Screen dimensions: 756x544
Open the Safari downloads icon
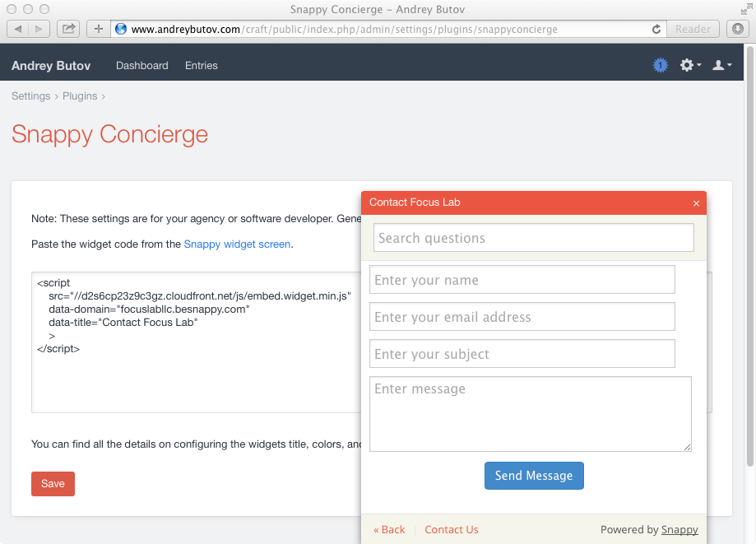pyautogui.click(x=738, y=29)
